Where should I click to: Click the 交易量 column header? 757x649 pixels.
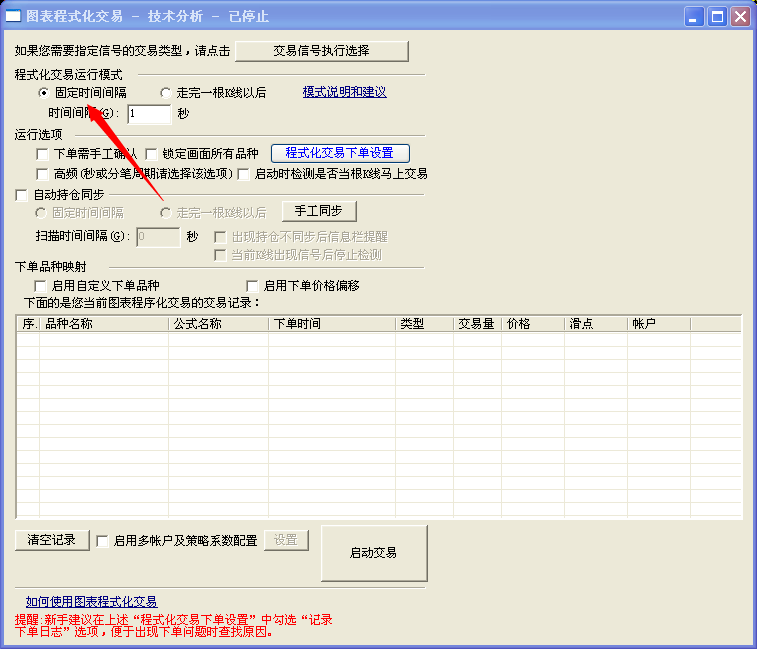pos(477,324)
